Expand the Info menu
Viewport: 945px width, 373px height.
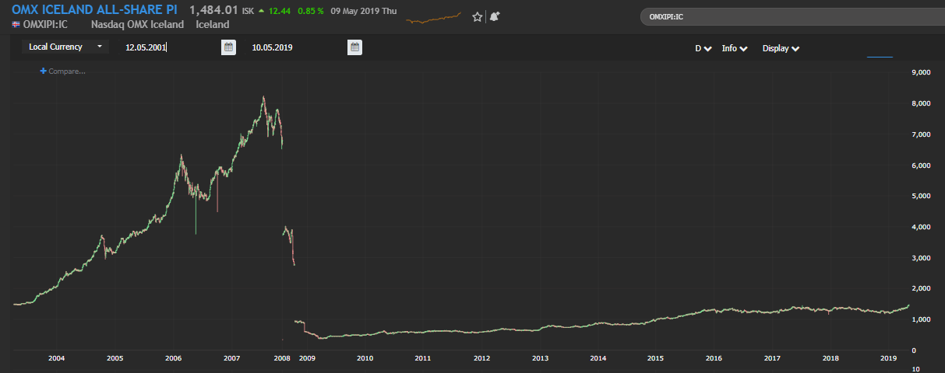(735, 48)
